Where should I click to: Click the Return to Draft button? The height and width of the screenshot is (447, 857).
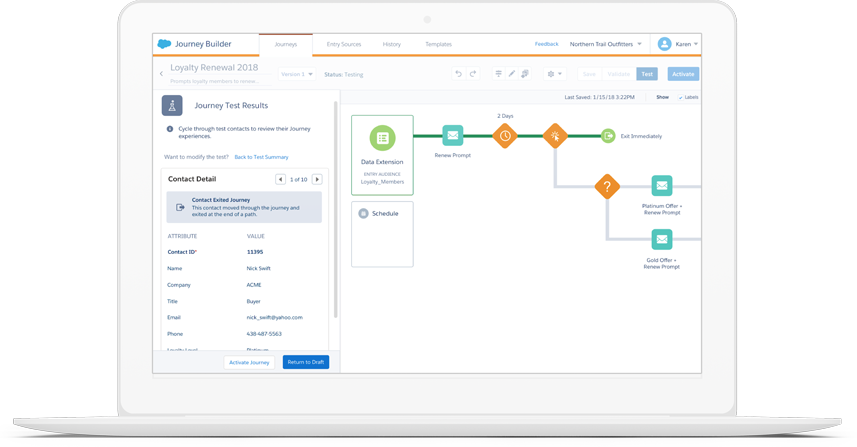click(305, 362)
